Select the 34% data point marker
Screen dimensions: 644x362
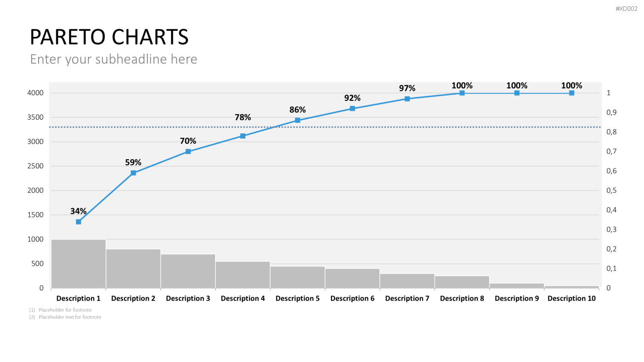pos(79,222)
